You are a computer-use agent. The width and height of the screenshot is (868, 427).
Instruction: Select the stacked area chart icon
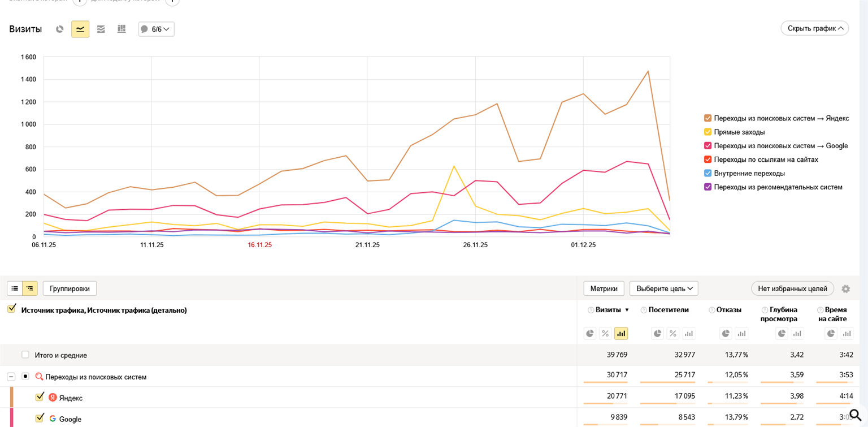click(101, 29)
